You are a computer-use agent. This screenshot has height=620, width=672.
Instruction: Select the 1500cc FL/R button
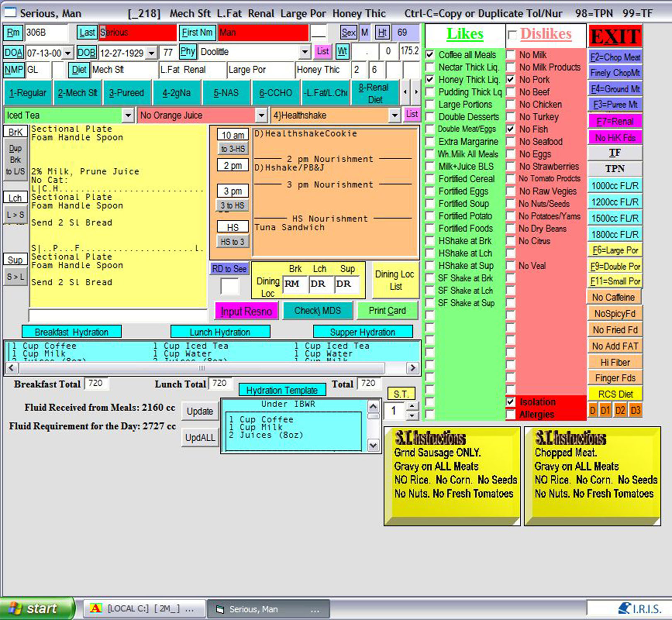pos(615,218)
